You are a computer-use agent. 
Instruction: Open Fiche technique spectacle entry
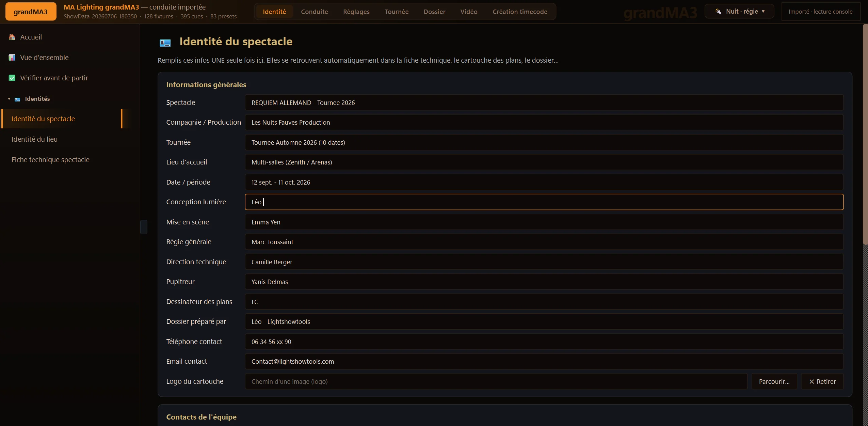50,160
